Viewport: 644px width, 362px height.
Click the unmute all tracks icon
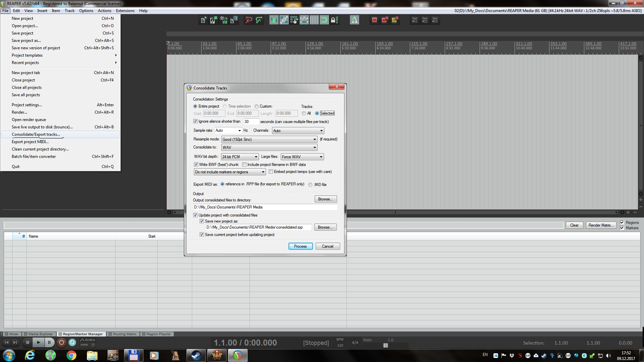[384, 20]
